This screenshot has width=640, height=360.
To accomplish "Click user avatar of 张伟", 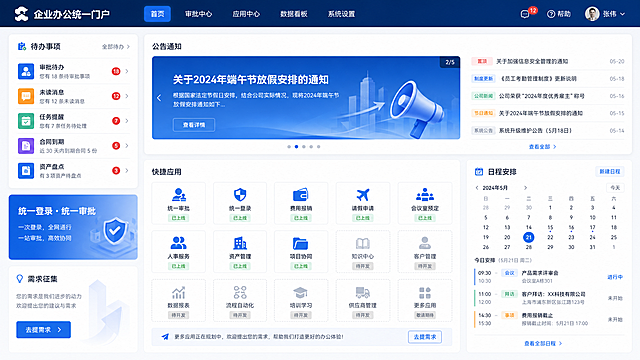I will pos(592,14).
